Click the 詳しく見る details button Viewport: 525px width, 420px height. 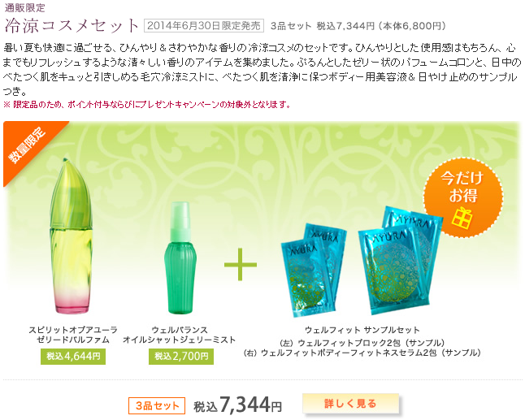pyautogui.click(x=350, y=404)
